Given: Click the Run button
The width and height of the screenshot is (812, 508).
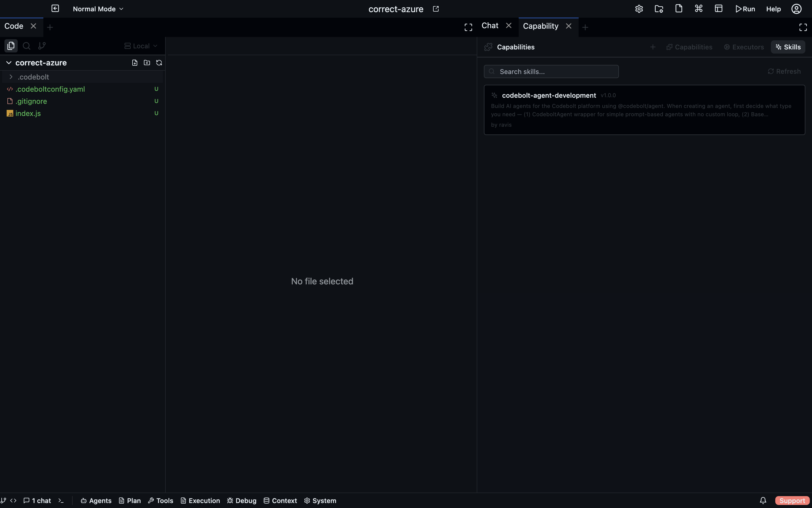Looking at the screenshot, I should tap(745, 9).
